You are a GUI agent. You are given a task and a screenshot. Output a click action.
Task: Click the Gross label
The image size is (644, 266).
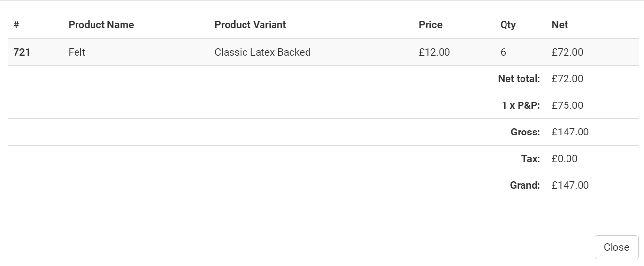click(x=525, y=132)
